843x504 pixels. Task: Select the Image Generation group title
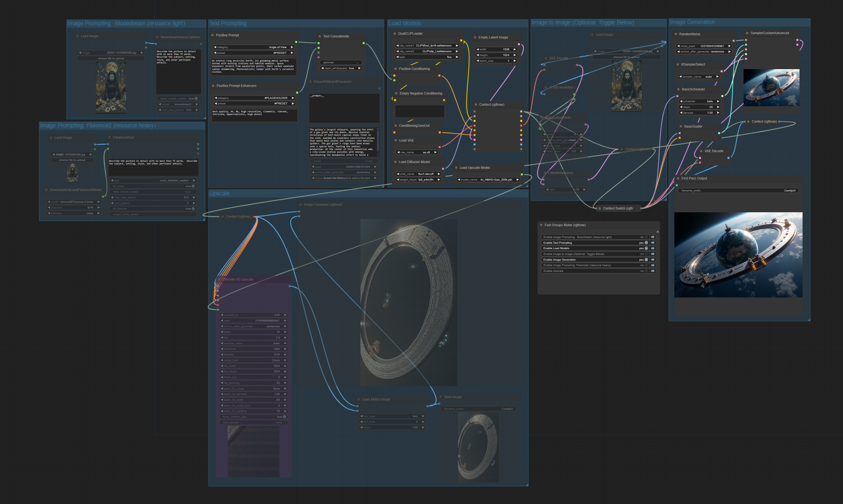pyautogui.click(x=692, y=22)
